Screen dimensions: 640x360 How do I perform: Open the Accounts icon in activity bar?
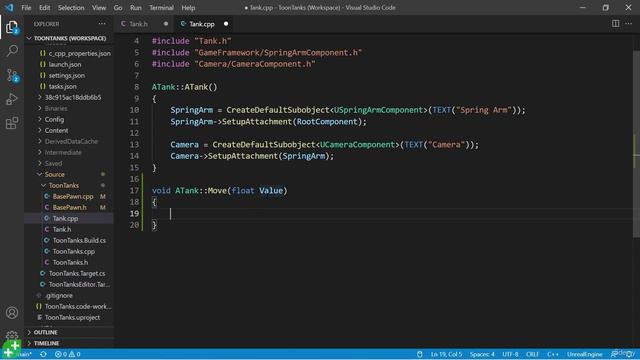pos(12,313)
